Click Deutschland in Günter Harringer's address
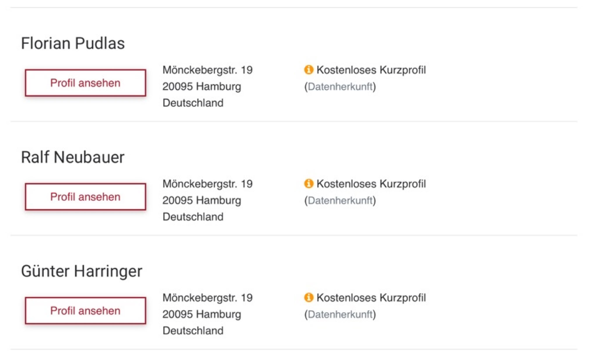The height and width of the screenshot is (364, 605). pyautogui.click(x=193, y=331)
